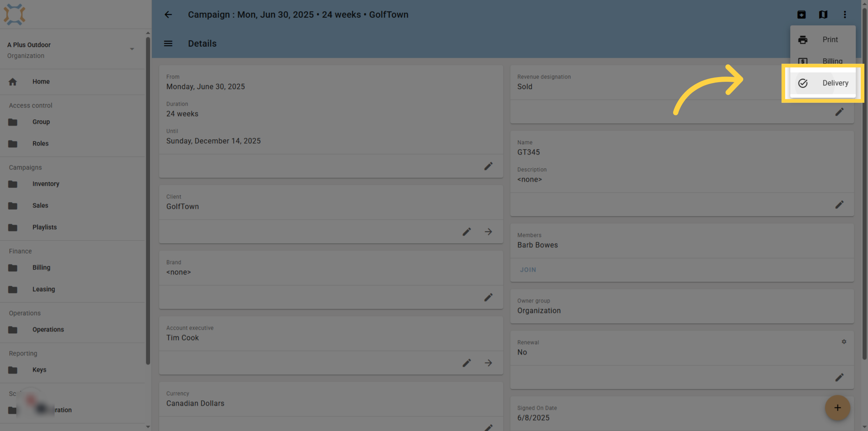Click the 'Sold' revenue designation value
The height and width of the screenshot is (431, 868).
pyautogui.click(x=524, y=87)
